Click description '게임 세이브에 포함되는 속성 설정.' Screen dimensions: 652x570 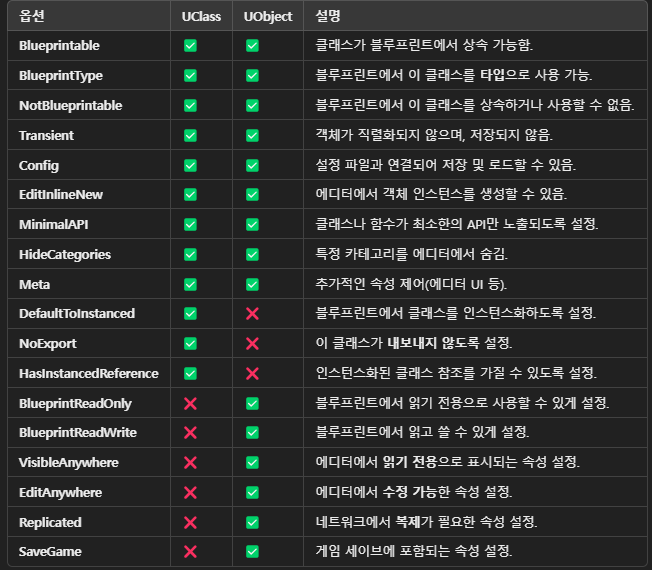[414, 551]
